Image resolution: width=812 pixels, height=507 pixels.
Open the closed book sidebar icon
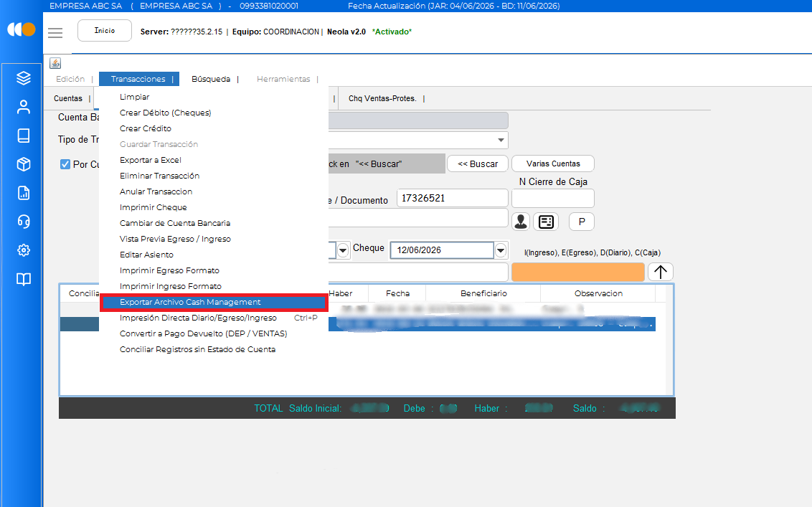pos(23,136)
